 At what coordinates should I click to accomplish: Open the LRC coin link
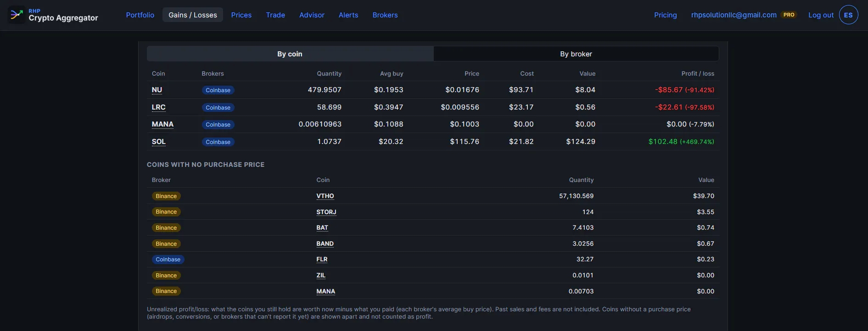pos(158,107)
